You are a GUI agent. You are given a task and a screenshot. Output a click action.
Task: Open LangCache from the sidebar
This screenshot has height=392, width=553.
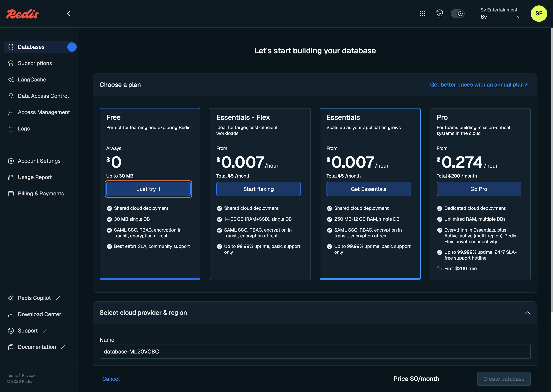[32, 79]
